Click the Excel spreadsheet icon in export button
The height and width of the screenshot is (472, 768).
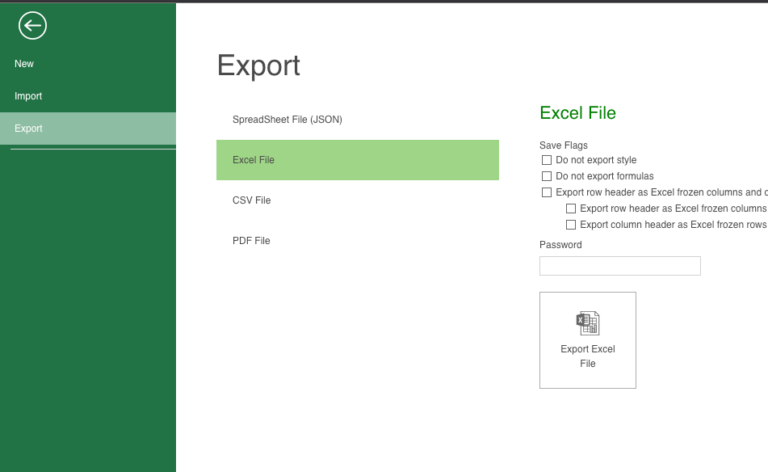pyautogui.click(x=587, y=322)
